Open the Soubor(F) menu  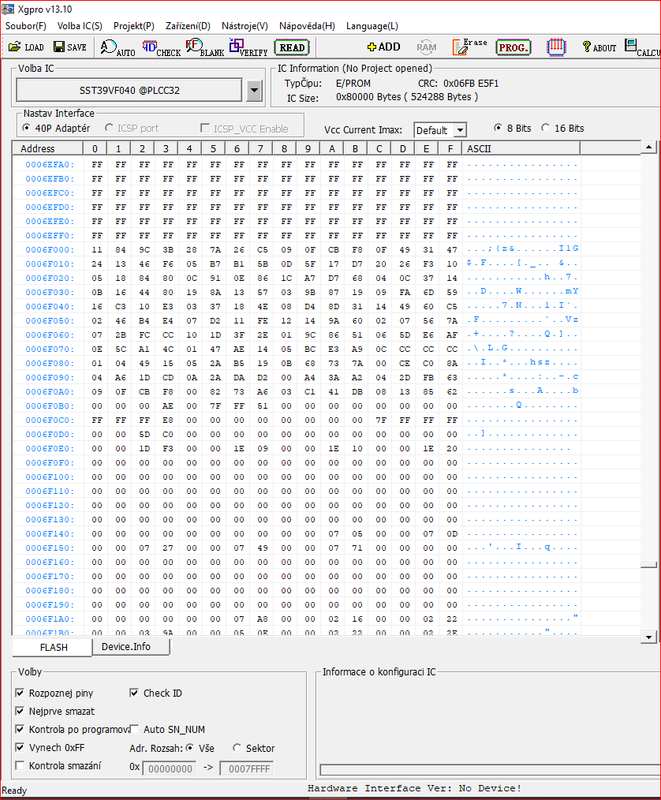pos(26,26)
